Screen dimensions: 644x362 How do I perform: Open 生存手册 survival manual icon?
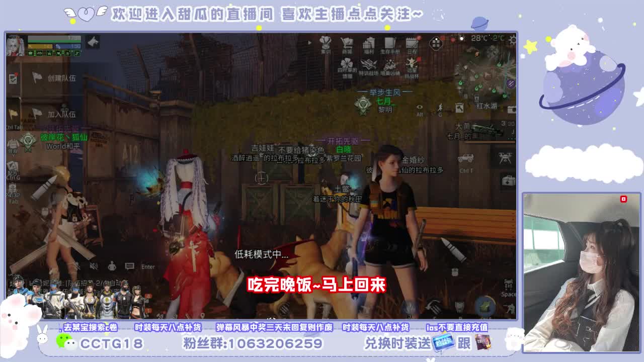pyautogui.click(x=390, y=44)
